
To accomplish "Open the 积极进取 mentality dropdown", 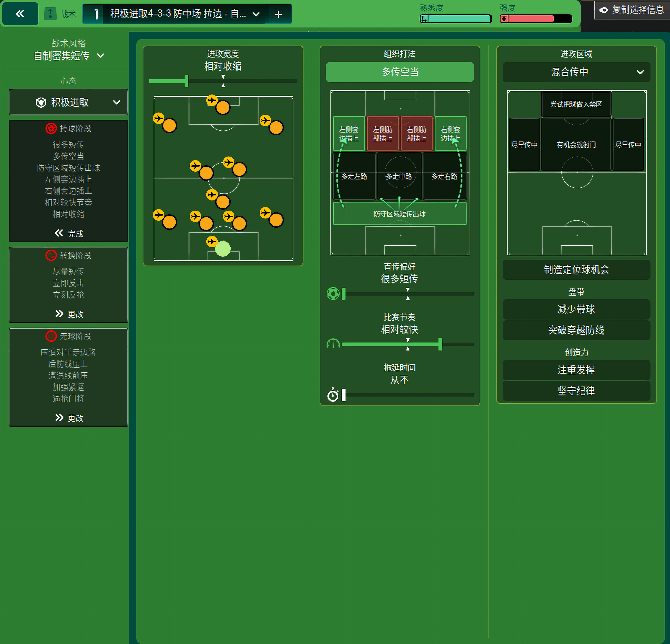I will 68,102.
